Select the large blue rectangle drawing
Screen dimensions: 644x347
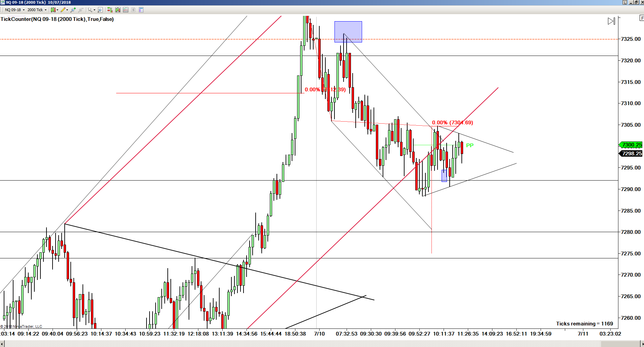coord(348,32)
